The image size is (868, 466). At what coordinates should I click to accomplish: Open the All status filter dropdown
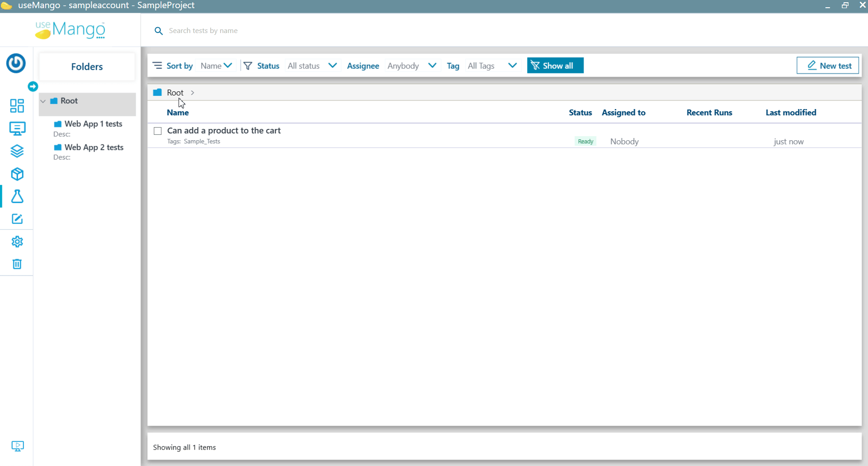coord(312,66)
